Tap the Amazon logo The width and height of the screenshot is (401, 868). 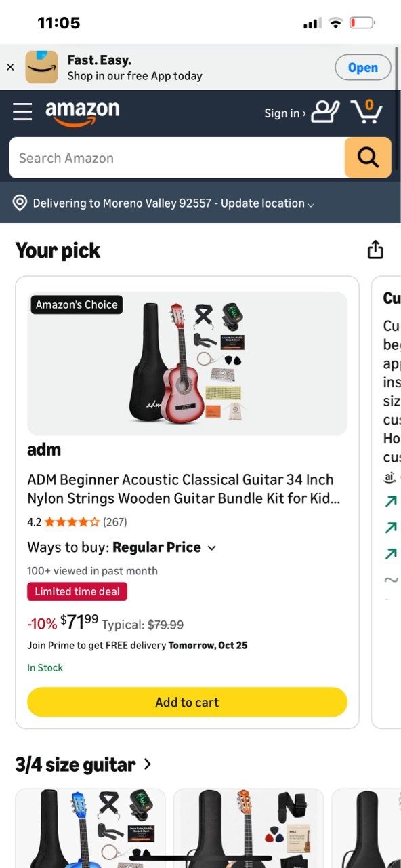pos(82,113)
